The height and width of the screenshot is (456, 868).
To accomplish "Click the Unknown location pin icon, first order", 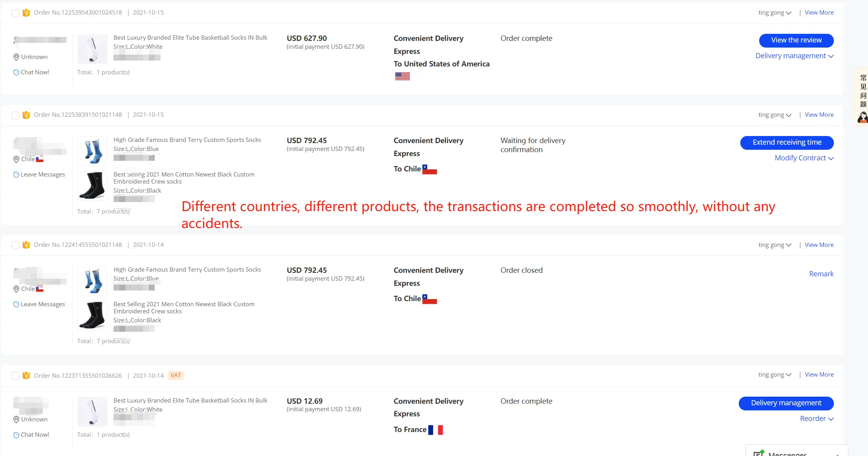I will 16,57.
